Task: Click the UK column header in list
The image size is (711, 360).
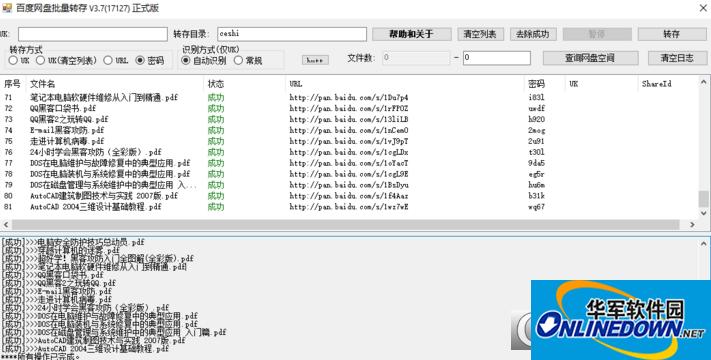Action: click(x=574, y=84)
